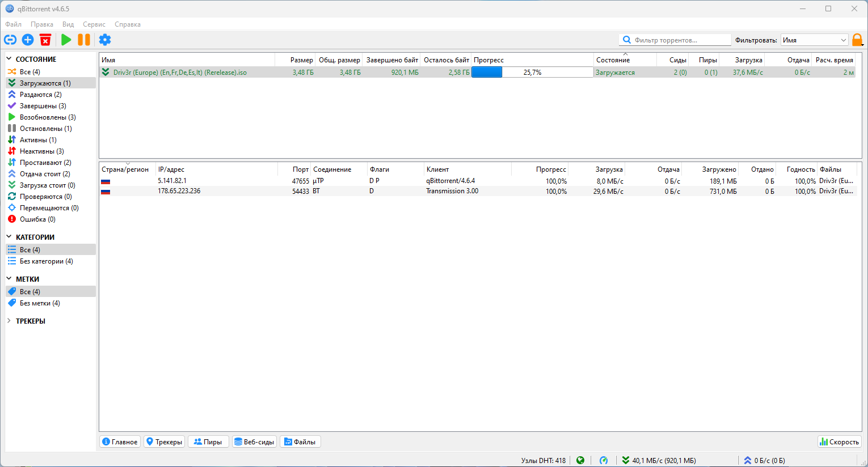Click the green connection status globe icon
The image size is (868, 467).
[580, 460]
